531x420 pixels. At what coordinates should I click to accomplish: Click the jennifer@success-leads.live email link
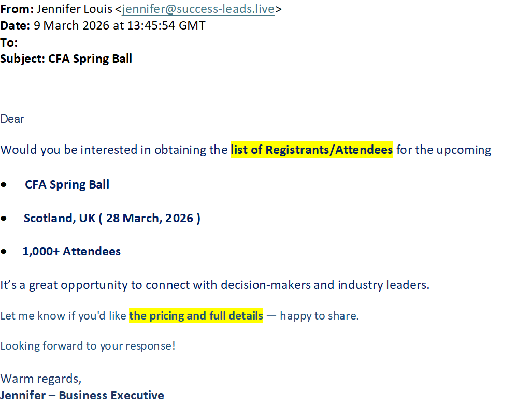pos(198,9)
